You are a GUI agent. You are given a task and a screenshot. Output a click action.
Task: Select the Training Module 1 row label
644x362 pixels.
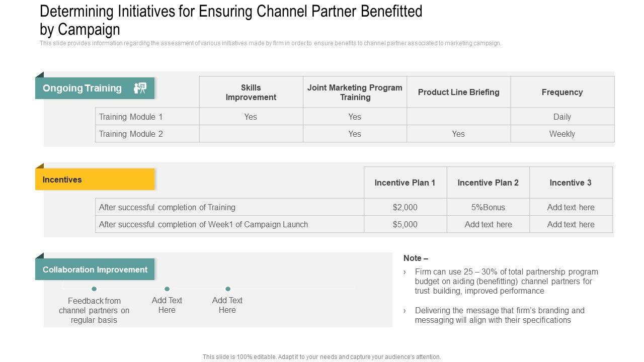tap(131, 117)
